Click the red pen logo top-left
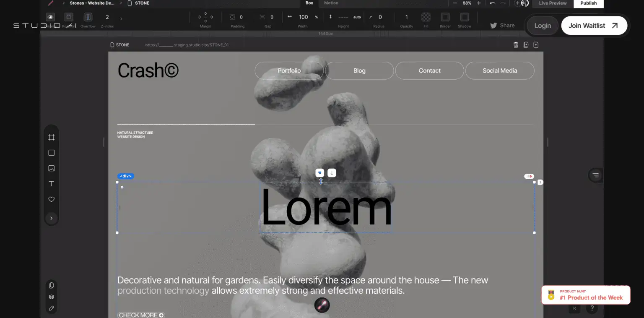This screenshot has height=318, width=644. point(51,3)
